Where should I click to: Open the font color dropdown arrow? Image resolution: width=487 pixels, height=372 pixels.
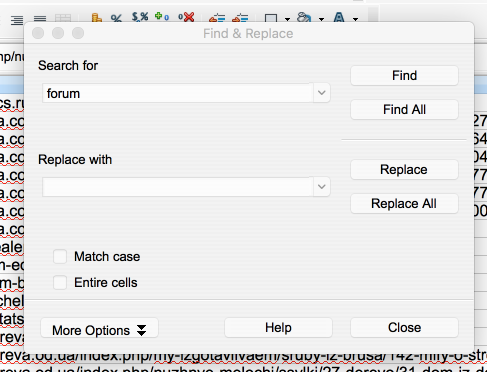click(x=356, y=19)
